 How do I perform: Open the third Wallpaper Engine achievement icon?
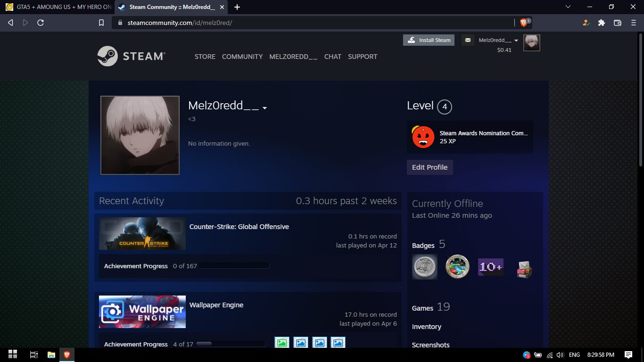pos(320,343)
